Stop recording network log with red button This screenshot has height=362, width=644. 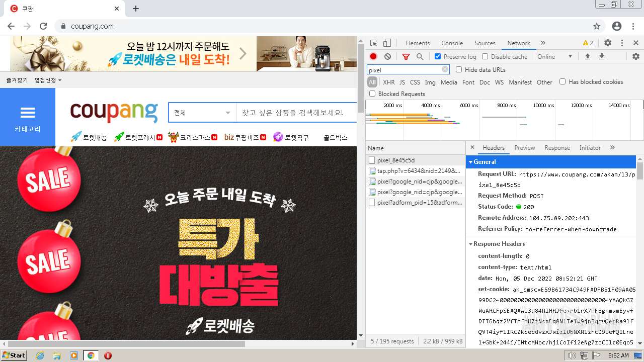373,57
